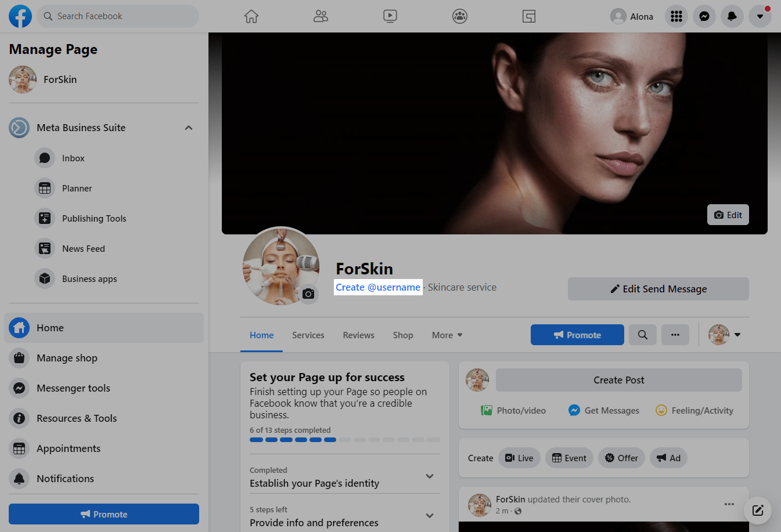Expand Establish your Page's identity section

[430, 476]
